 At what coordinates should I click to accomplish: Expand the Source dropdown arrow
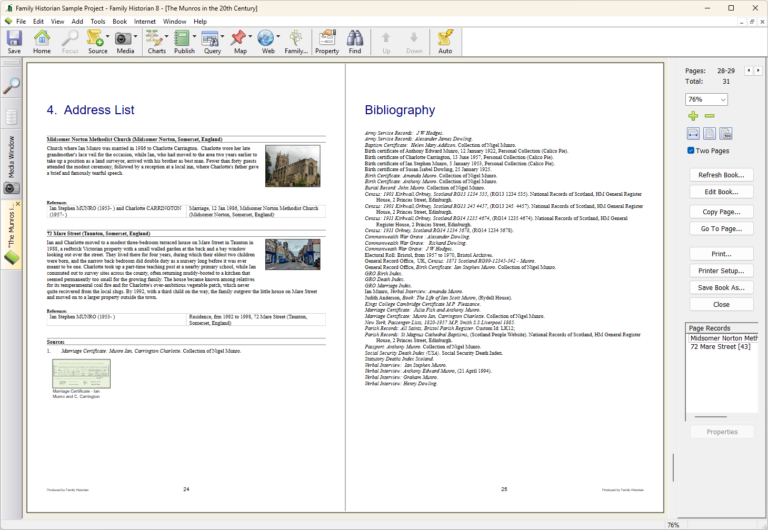108,36
